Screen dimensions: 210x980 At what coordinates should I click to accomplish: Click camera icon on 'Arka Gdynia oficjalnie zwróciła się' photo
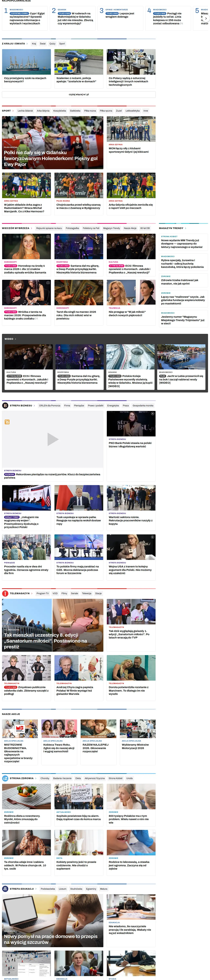[153, 175]
